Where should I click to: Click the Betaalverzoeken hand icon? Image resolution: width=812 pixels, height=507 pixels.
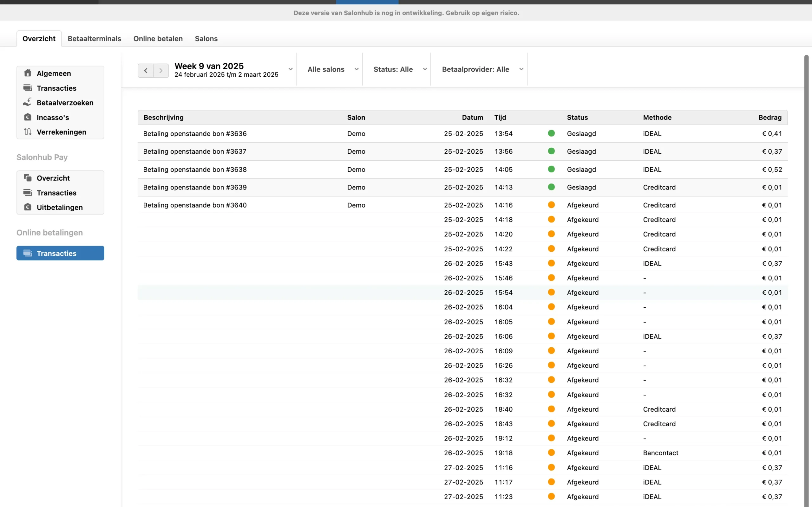[28, 102]
